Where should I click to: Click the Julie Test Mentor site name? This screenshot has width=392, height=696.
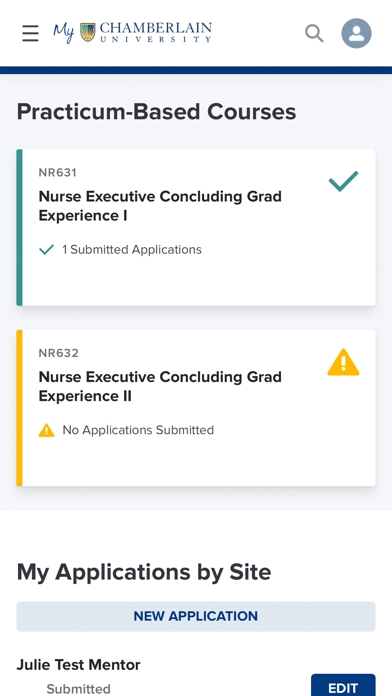coord(79,664)
